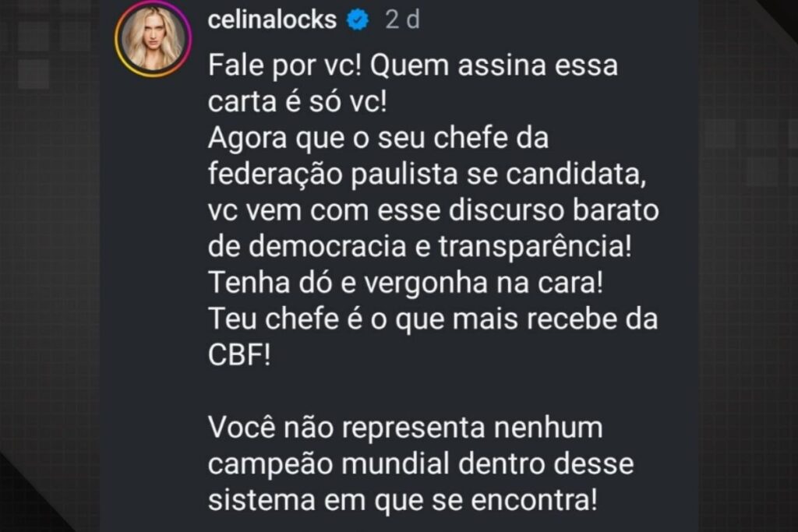Select the 'campeão mundial dentro desse' line
This screenshot has width=798, height=532.
click(x=421, y=464)
